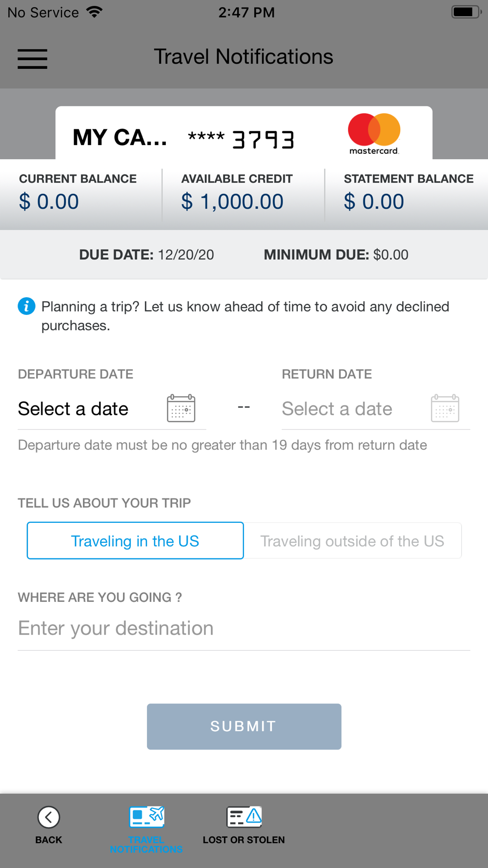Open the hamburger menu

pos(32,59)
